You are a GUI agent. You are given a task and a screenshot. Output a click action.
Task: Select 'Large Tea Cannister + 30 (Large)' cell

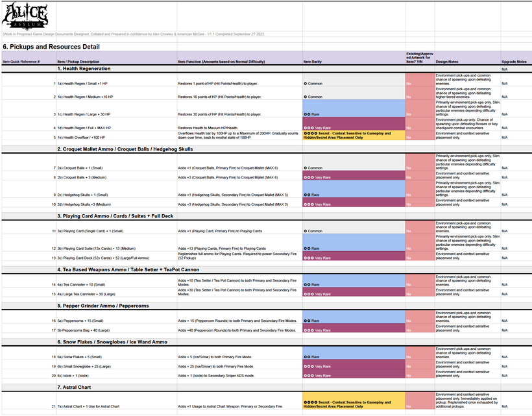117,292
